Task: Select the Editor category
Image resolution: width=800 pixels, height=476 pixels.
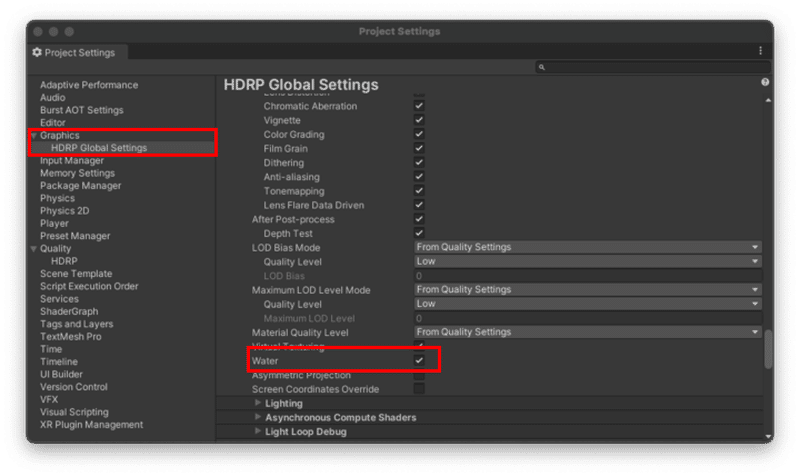Action: [53, 122]
